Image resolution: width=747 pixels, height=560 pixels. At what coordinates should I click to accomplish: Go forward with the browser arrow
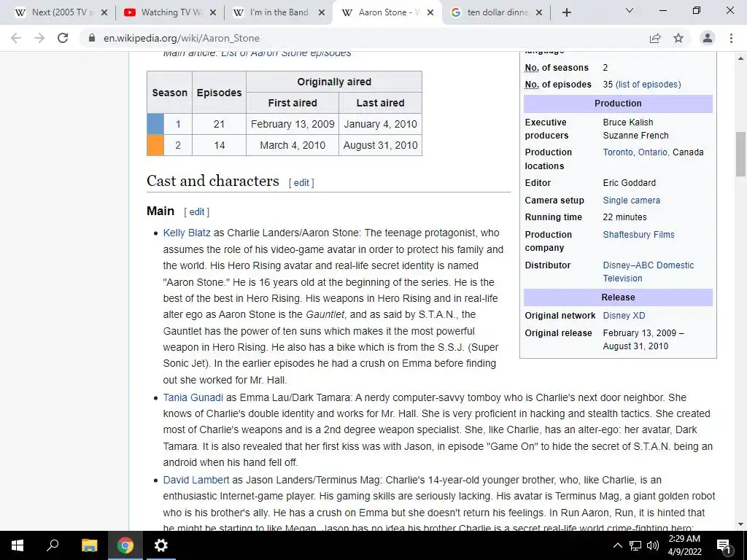point(39,38)
